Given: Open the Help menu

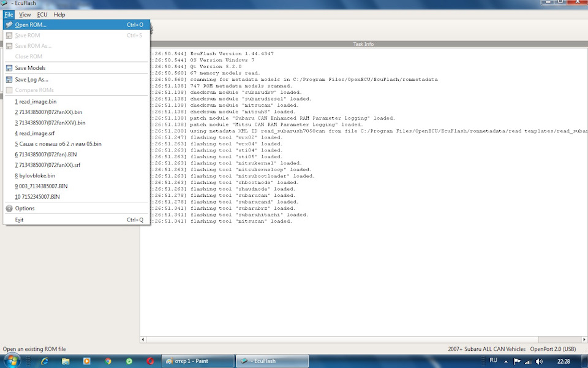Looking at the screenshot, I should point(59,15).
